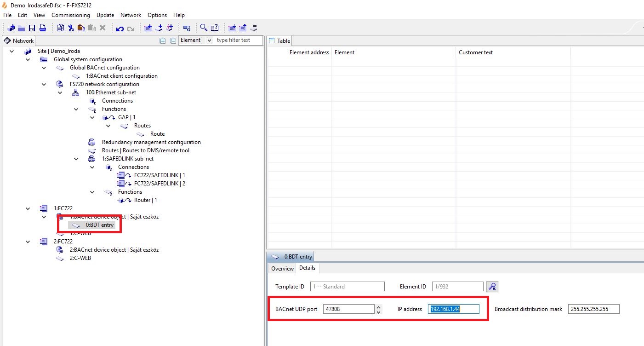Collapse the 1:FC722 tree node
The width and height of the screenshot is (644, 346).
click(x=28, y=208)
